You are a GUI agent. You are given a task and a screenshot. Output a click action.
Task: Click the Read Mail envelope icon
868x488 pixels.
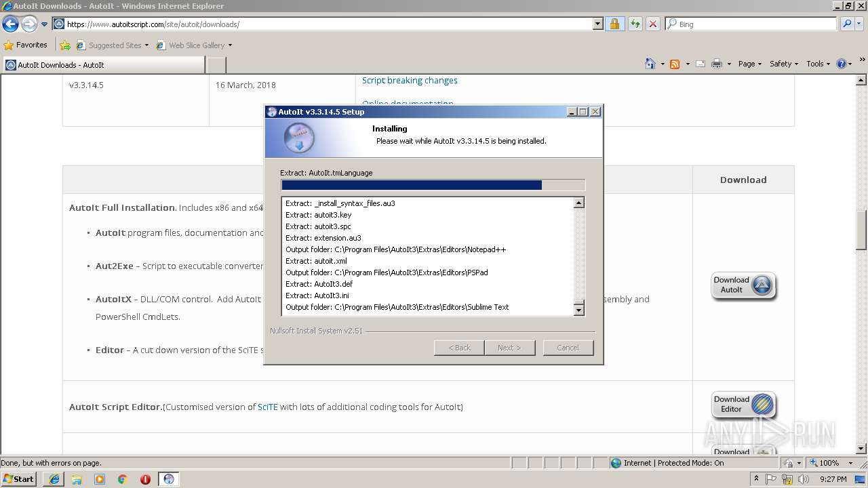point(700,64)
